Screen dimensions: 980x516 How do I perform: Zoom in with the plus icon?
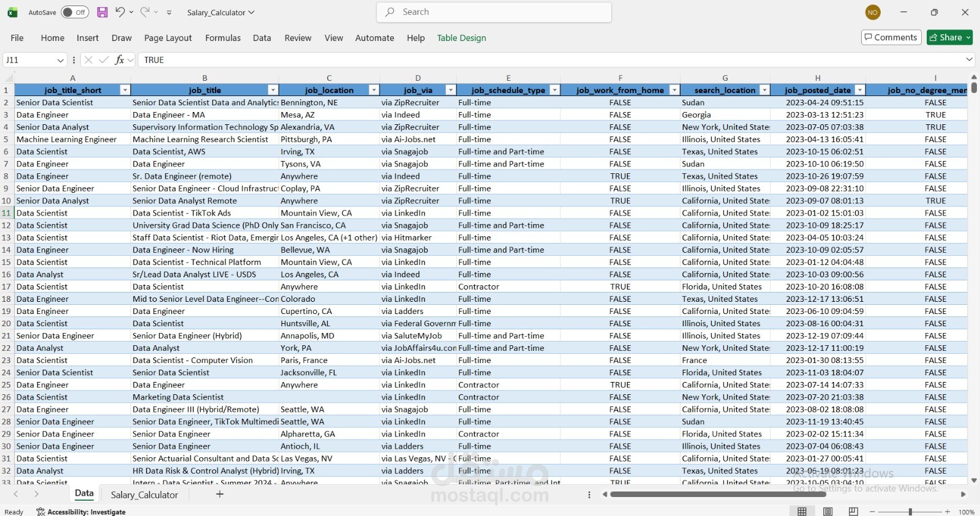pyautogui.click(x=948, y=512)
